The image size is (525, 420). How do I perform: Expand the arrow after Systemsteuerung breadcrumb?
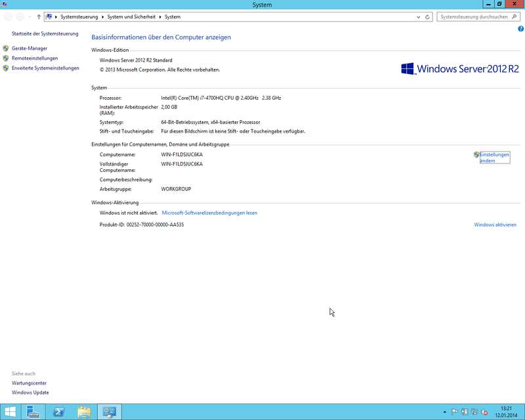[x=104, y=16]
